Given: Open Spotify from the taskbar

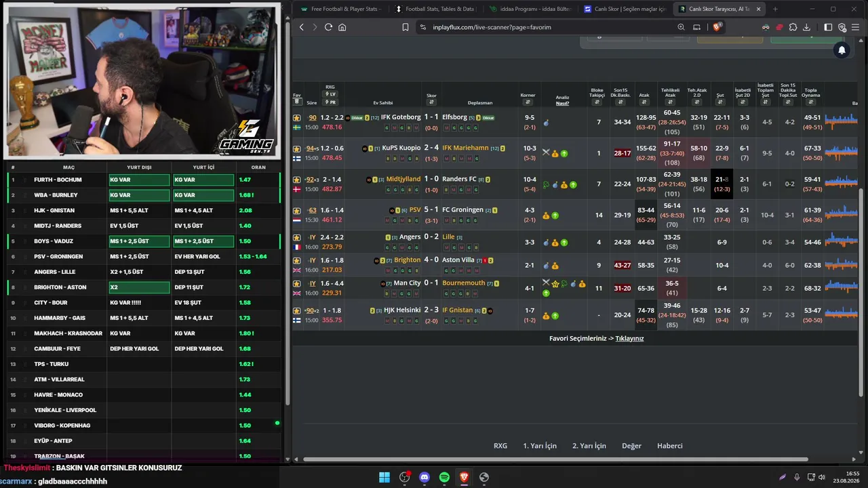Looking at the screenshot, I should 444,477.
